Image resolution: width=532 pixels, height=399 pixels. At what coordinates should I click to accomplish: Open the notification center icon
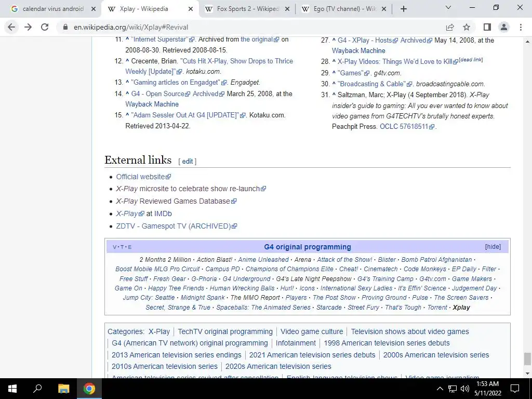pyautogui.click(x=515, y=389)
